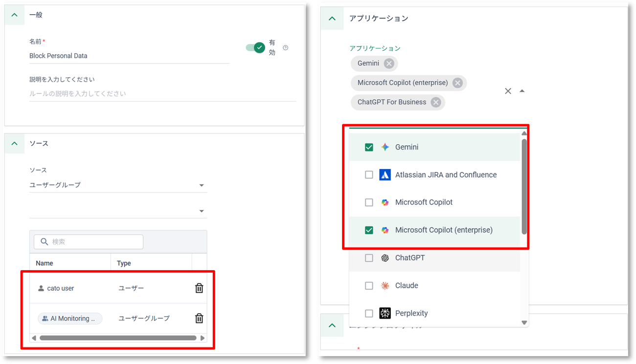
Task: Click the help icon beside the 有効 toggle
Action: tap(286, 48)
